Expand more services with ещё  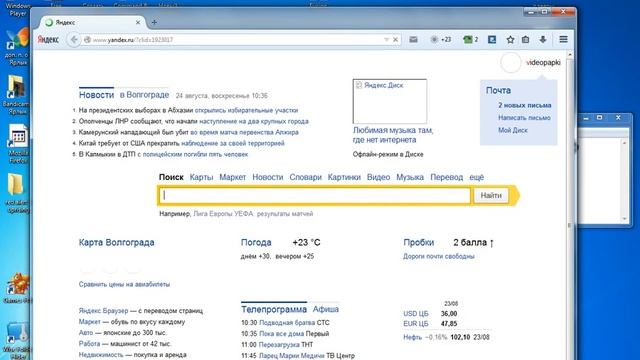476,177
